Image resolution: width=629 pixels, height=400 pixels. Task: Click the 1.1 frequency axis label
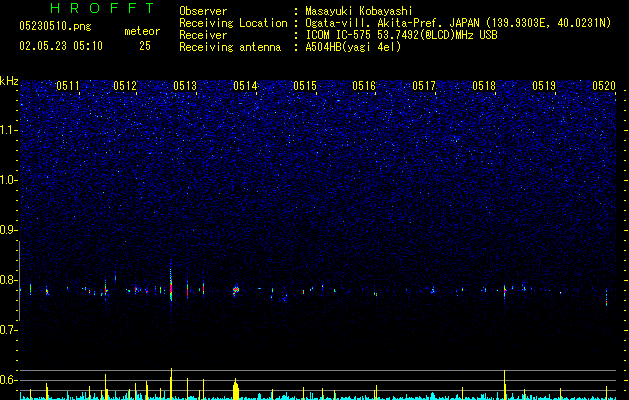pyautogui.click(x=9, y=130)
